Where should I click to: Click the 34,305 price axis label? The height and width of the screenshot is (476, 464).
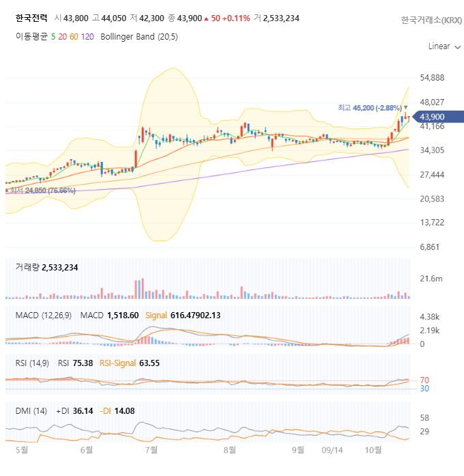[432, 150]
